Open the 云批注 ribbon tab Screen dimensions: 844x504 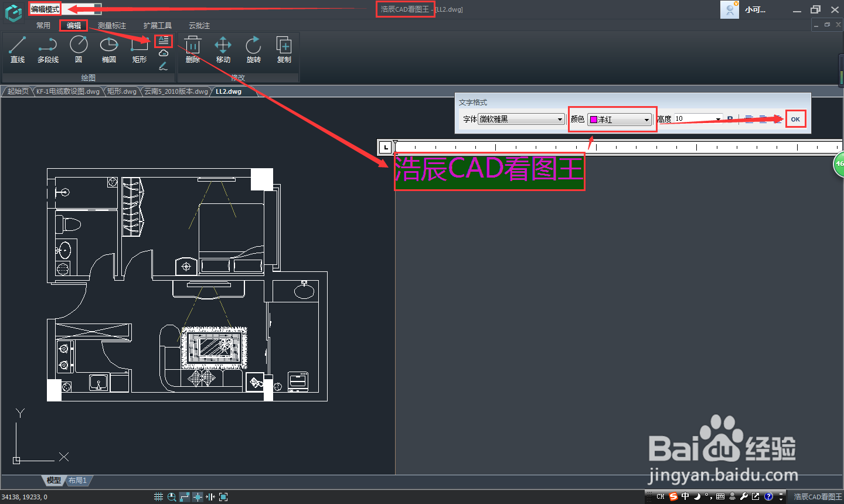pyautogui.click(x=199, y=26)
